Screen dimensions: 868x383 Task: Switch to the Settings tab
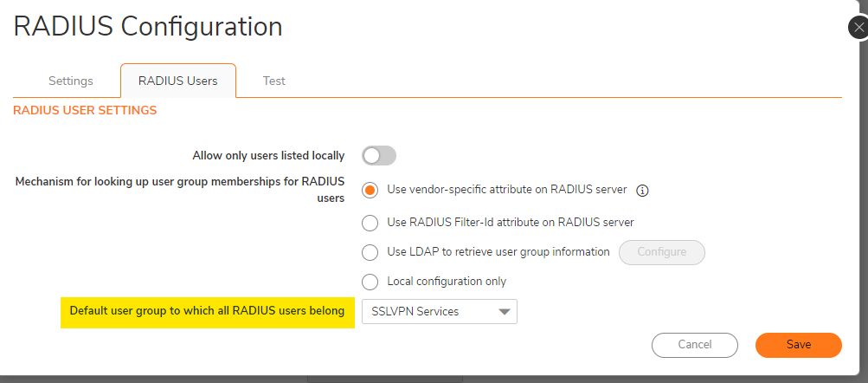click(x=70, y=81)
